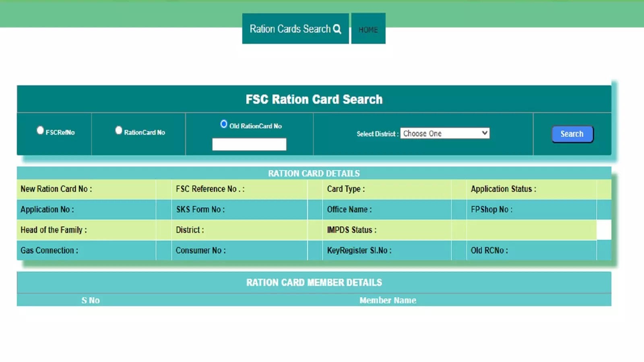Click the S No column header
This screenshot has height=362, width=644.
[91, 300]
